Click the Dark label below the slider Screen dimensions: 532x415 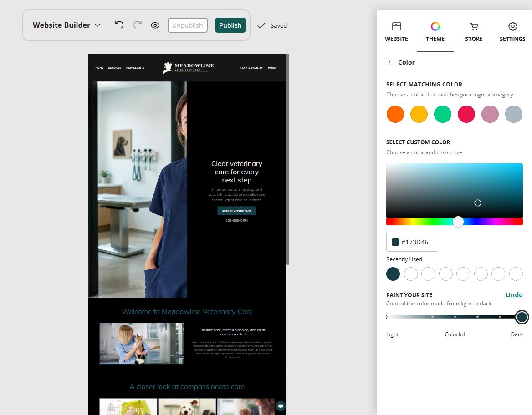(x=517, y=334)
